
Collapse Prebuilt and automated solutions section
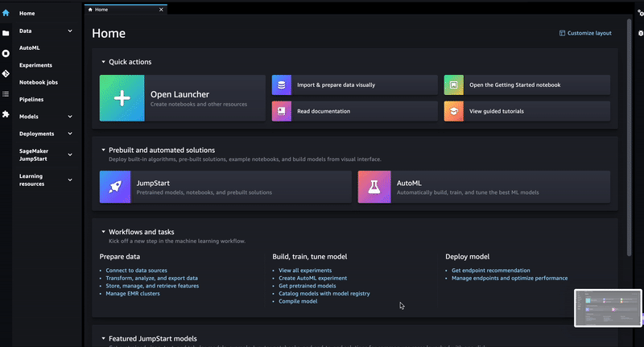(x=103, y=151)
